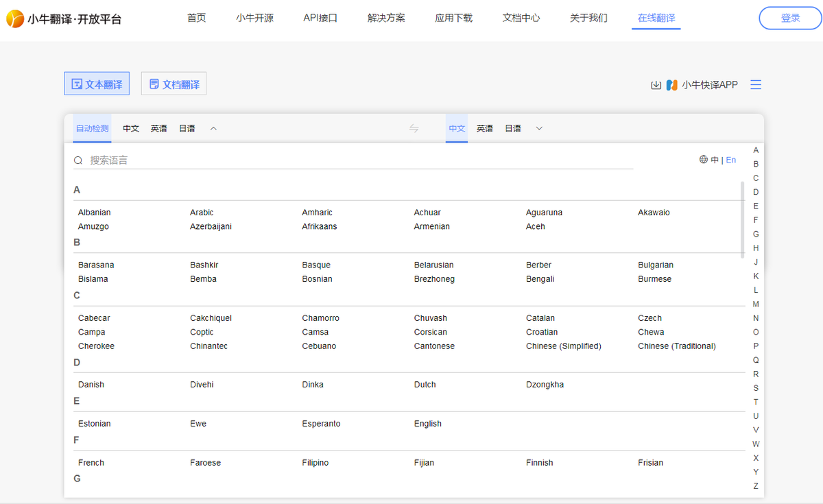Choose Armenian language
This screenshot has width=823, height=504.
[x=432, y=226]
